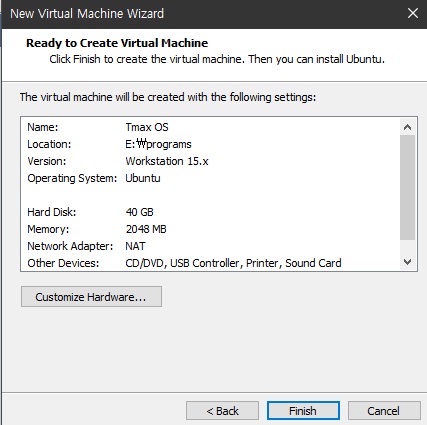
Task: Cancel the New Virtual Machine Wizard
Action: click(384, 411)
